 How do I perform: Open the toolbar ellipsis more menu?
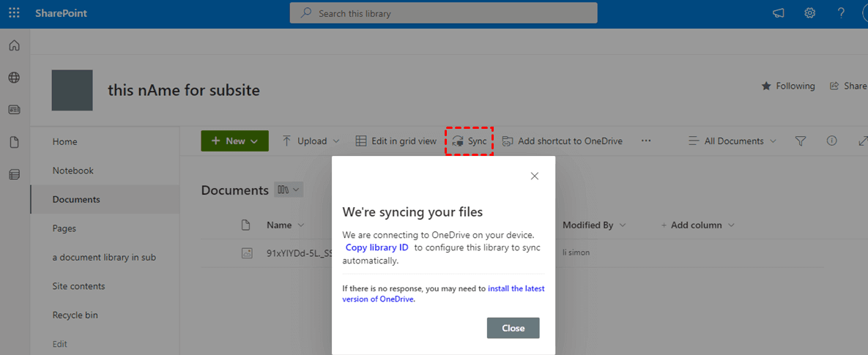pyautogui.click(x=646, y=141)
